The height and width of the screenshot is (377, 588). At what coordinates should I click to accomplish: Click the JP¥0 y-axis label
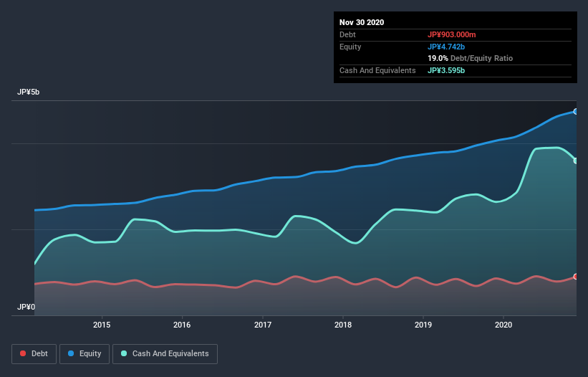pos(26,307)
